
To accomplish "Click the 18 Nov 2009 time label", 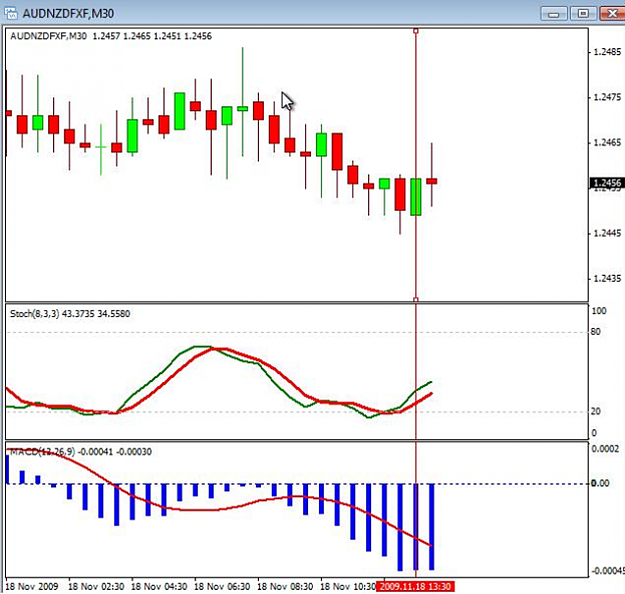I will pos(32,586).
